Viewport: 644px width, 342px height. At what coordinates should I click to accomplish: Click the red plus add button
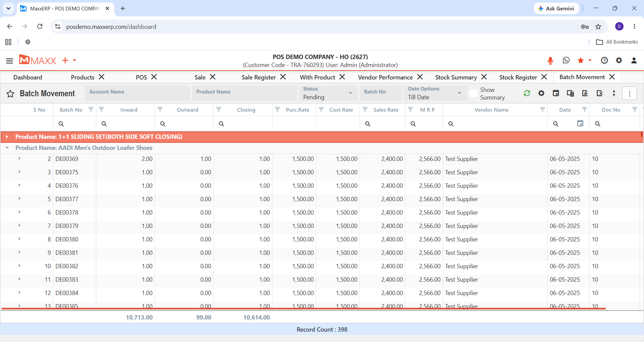(65, 60)
